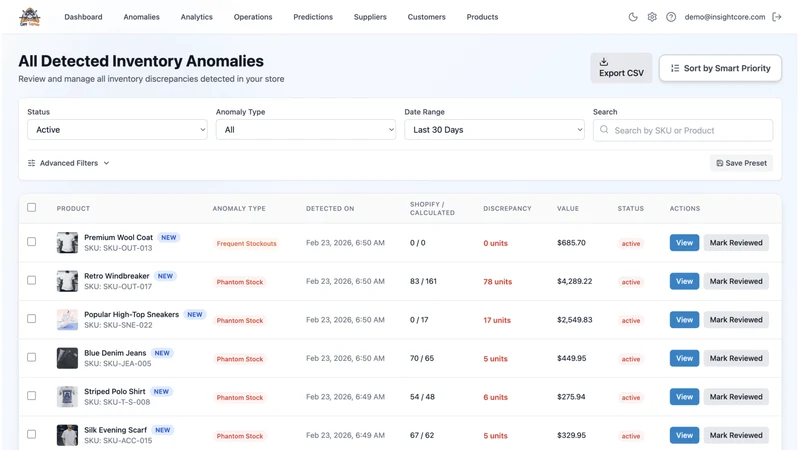
Task: Tick the select-all header checkbox
Action: coord(32,207)
